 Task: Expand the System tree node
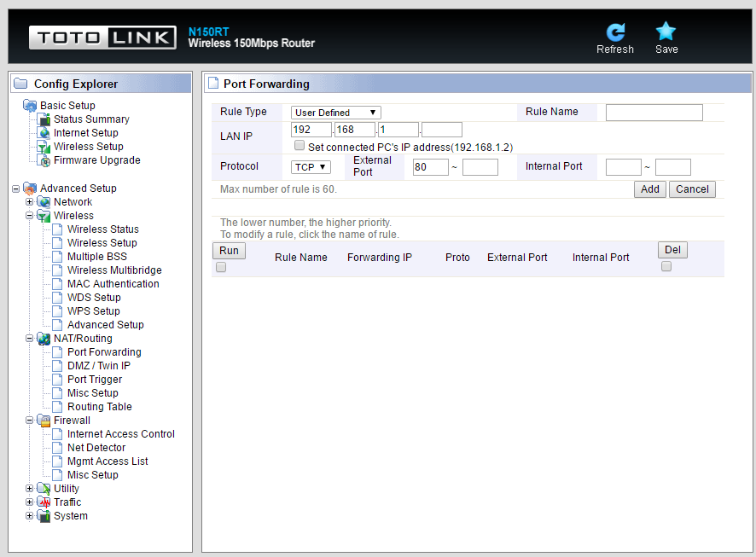29,516
